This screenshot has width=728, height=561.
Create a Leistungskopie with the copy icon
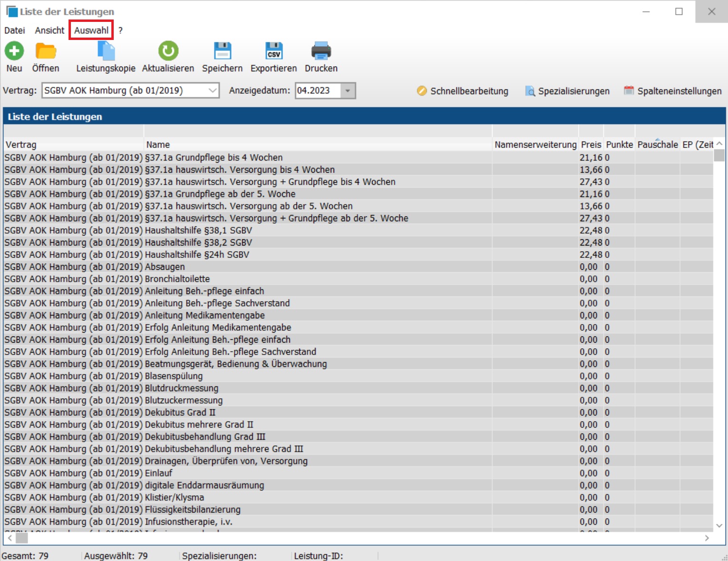click(x=106, y=51)
